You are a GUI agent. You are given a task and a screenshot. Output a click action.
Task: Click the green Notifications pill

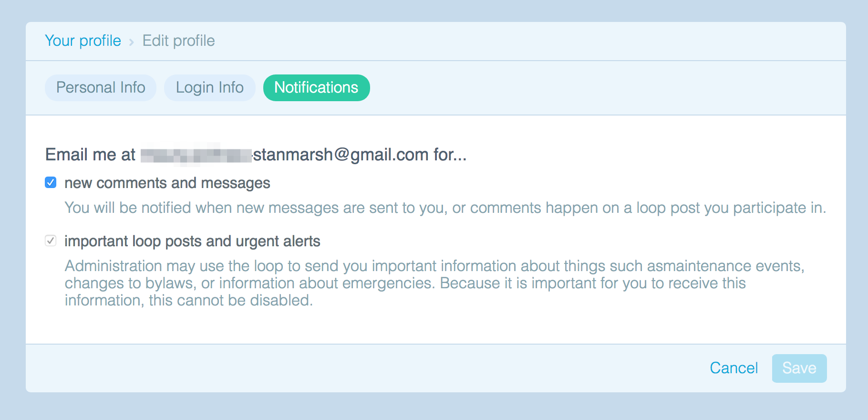pos(316,87)
